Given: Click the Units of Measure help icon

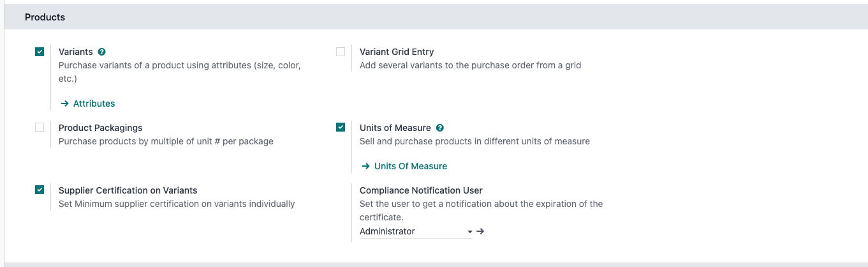Looking at the screenshot, I should coord(440,128).
